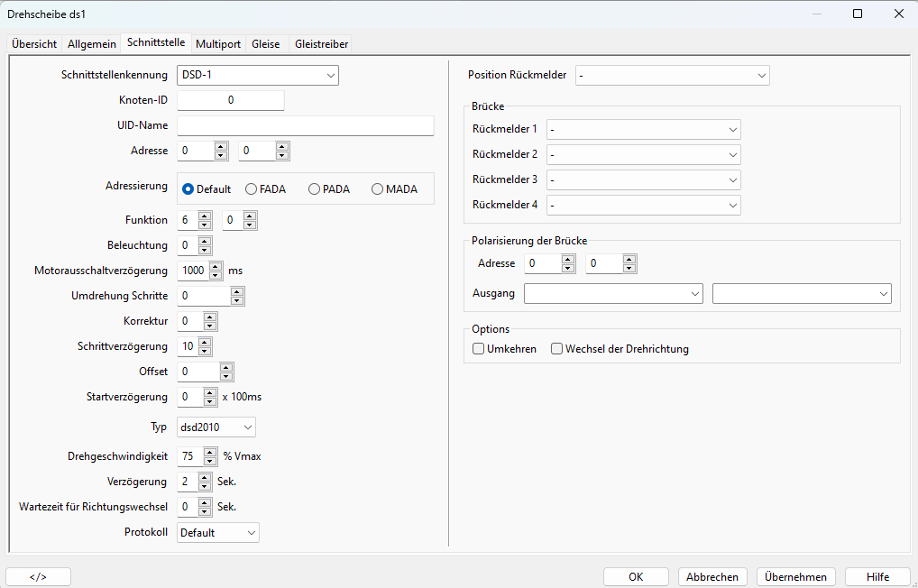Decrease the second Funktion value
Image resolution: width=918 pixels, height=588 pixels.
tap(250, 225)
